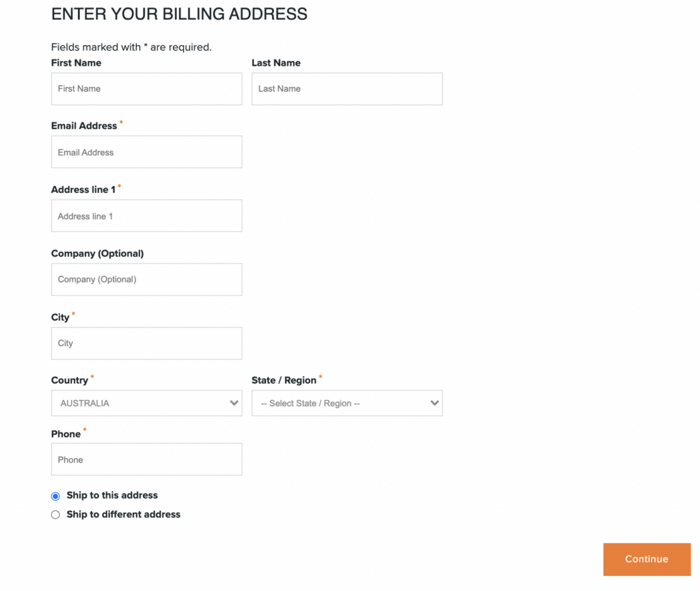Click the City text field
The image size is (700, 591).
tap(146, 343)
